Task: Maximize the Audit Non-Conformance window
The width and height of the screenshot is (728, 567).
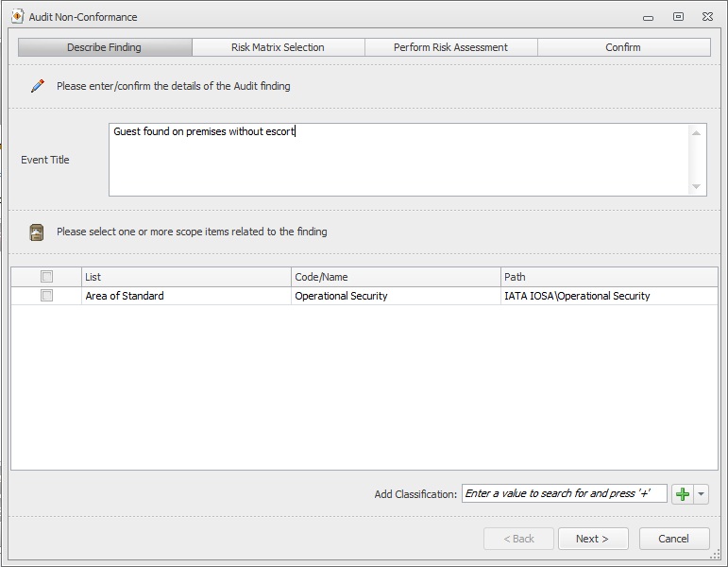Action: [678, 16]
